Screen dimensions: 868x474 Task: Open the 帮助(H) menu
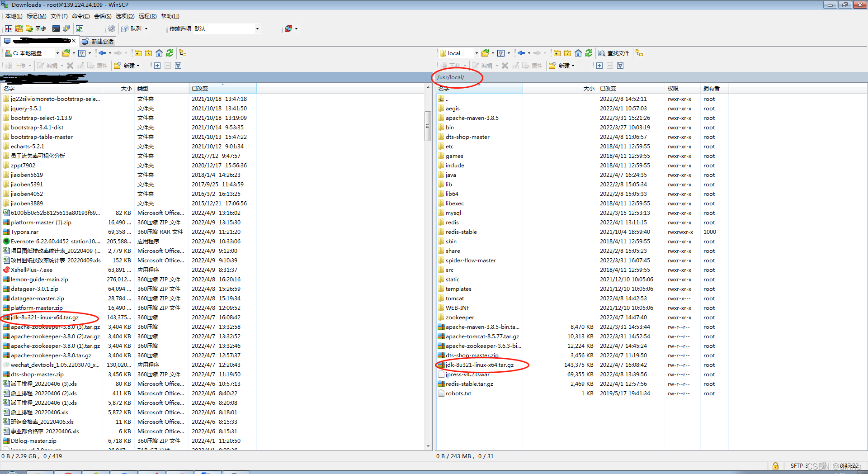(170, 16)
